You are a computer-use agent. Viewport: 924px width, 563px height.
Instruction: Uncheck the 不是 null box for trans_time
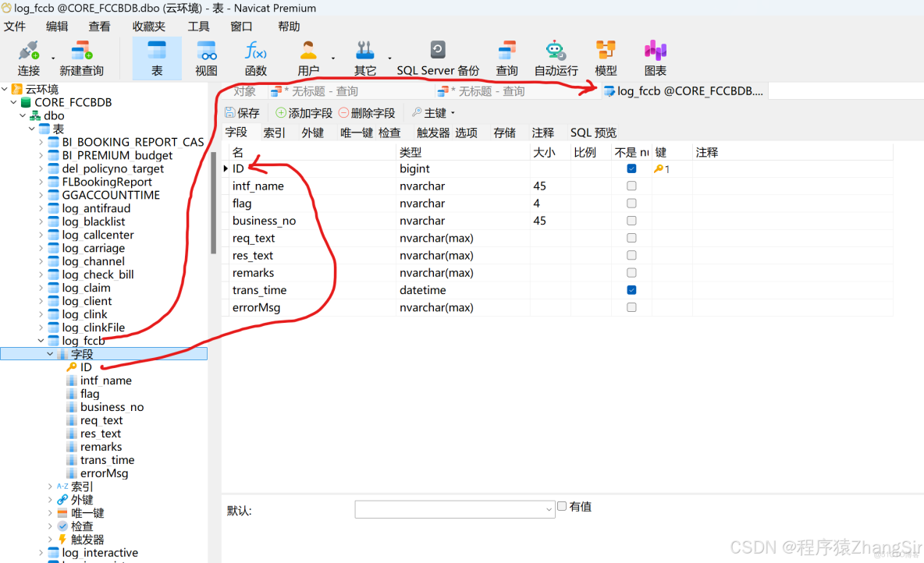tap(631, 289)
